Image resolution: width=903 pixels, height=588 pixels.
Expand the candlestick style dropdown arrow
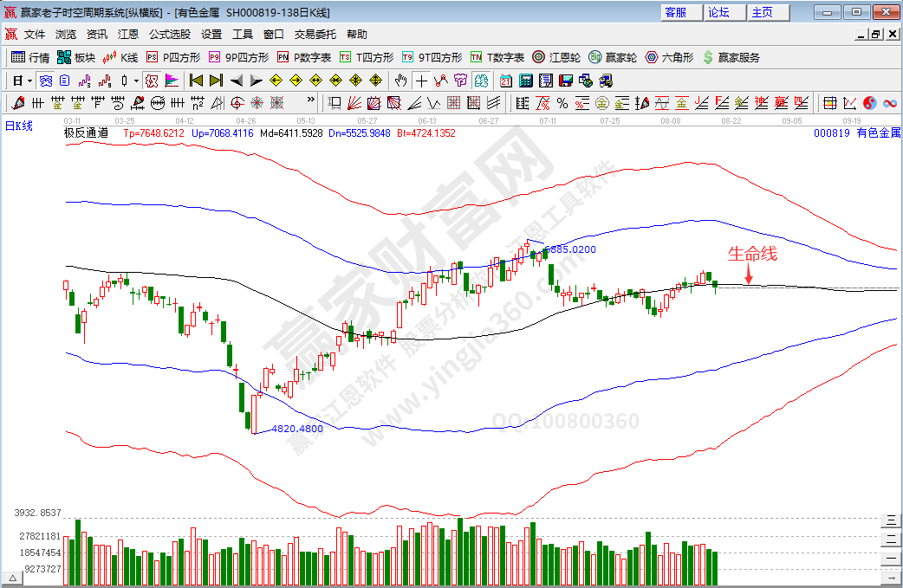point(136,81)
